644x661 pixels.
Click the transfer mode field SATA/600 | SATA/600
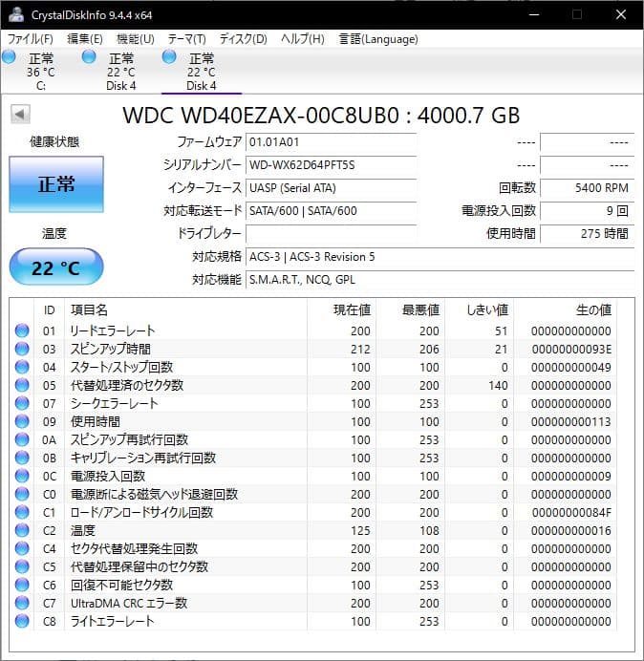click(331, 210)
